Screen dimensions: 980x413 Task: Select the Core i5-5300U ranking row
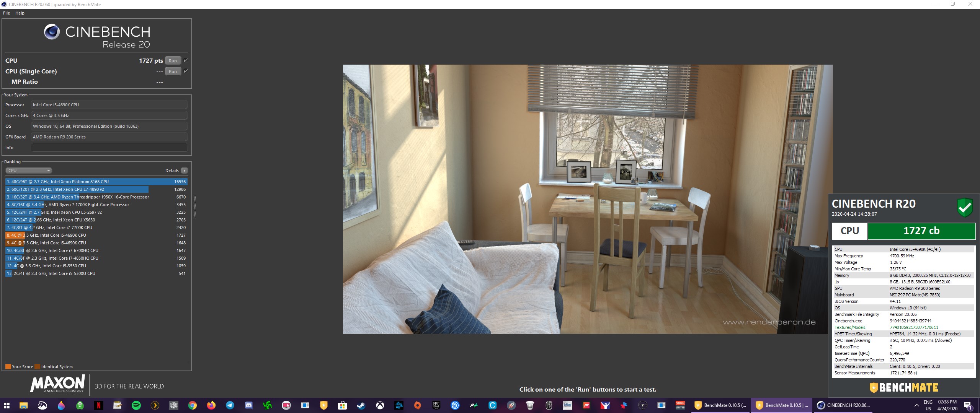pyautogui.click(x=96, y=273)
